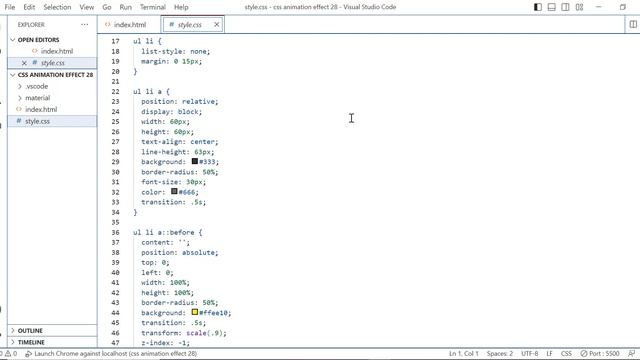The width and height of the screenshot is (640, 360).
Task: Click warnings count in status bar
Action: pos(11,353)
